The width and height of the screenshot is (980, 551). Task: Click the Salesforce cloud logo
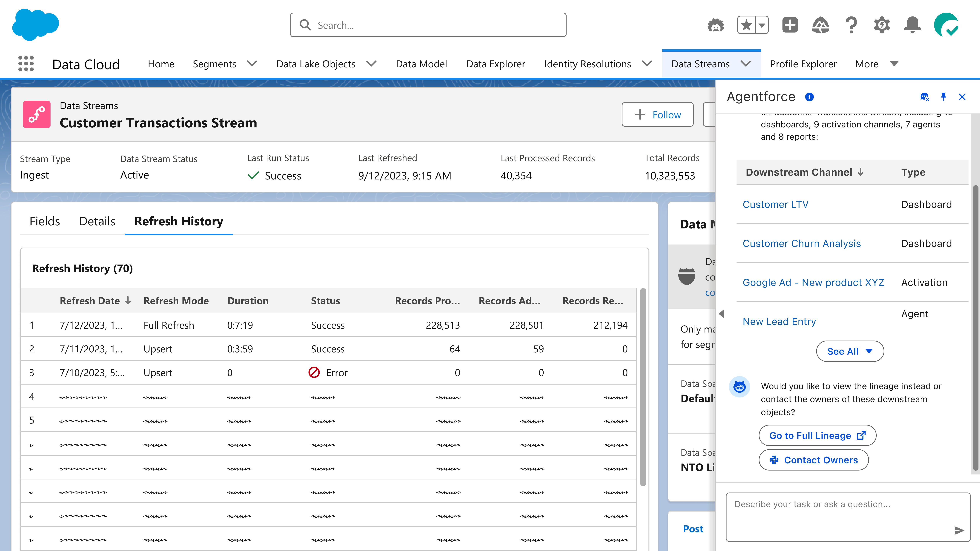(x=35, y=25)
